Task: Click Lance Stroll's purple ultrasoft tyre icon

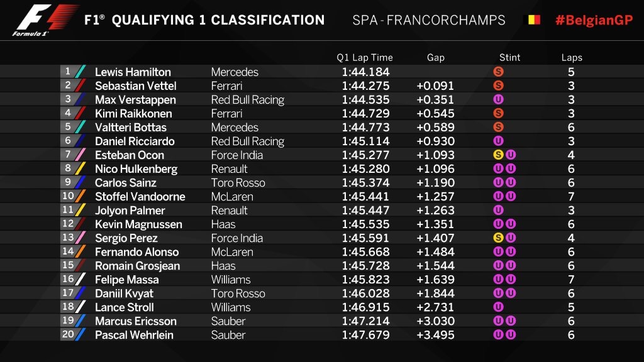Action: click(x=498, y=307)
